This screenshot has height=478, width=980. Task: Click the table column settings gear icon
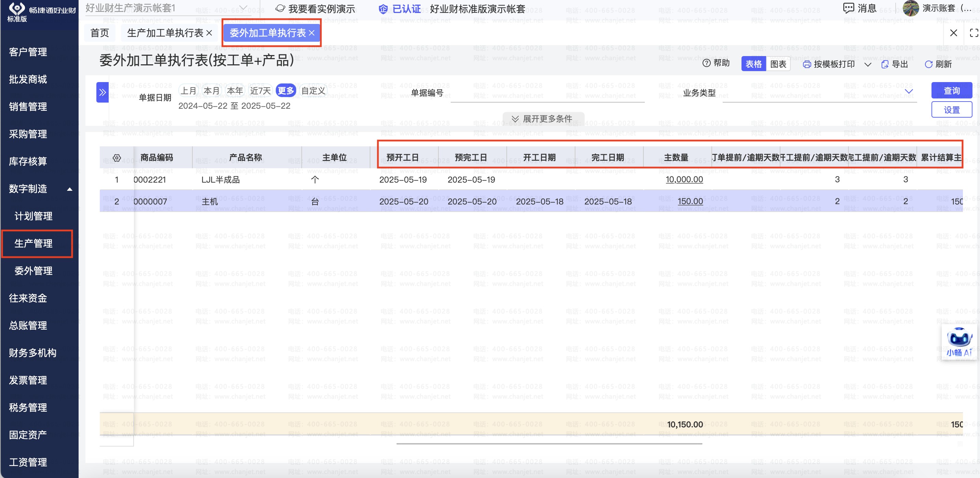pos(117,158)
